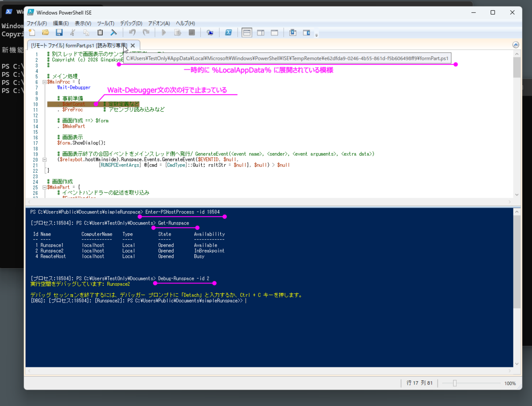Viewport: 532px width, 406px height.
Task: Open the ヘルプ(H) menu
Action: point(185,23)
